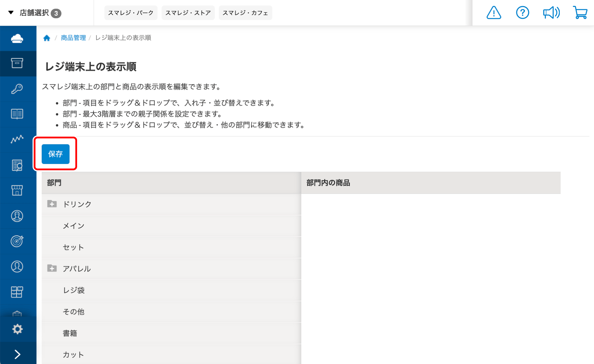The width and height of the screenshot is (594, 364).
Task: Open the analytics line-graph icon
Action: 17,139
